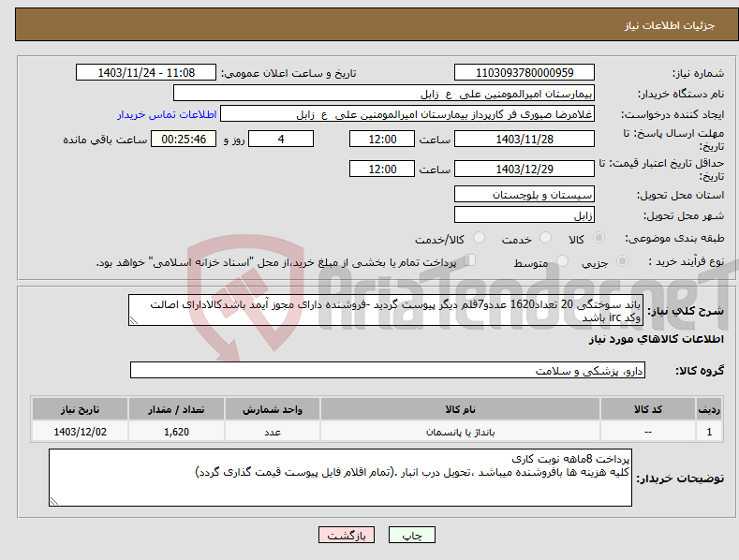The width and height of the screenshot is (739, 560).
Task: Click the تاریخ نیاز column header
Action: tap(81, 409)
